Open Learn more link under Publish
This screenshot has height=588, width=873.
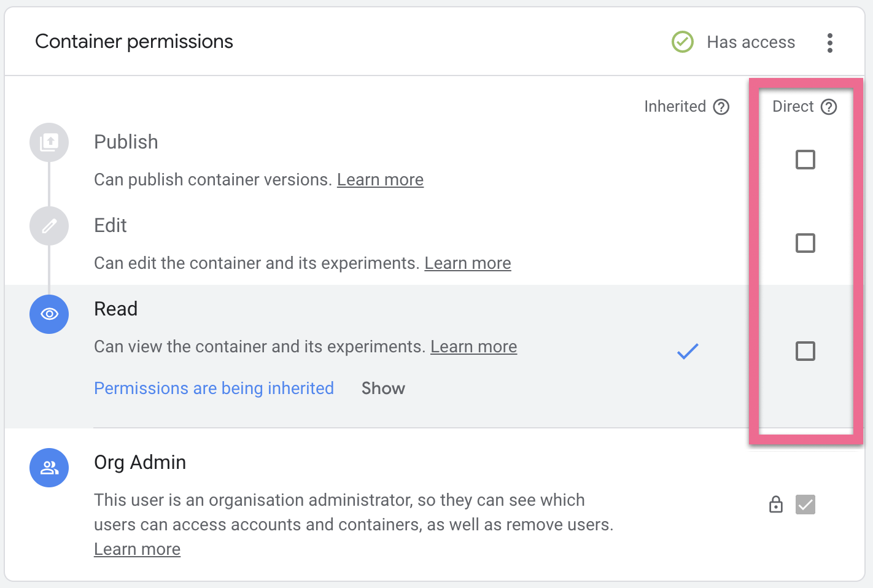pos(380,180)
